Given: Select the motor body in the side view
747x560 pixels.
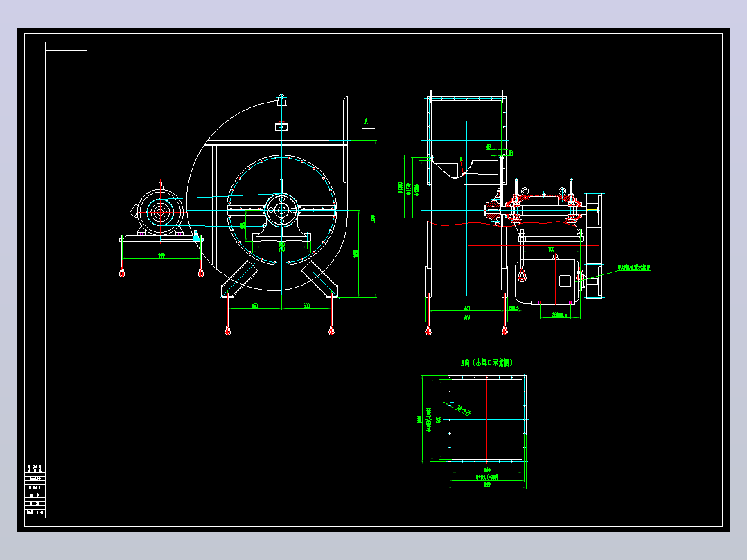Looking at the screenshot, I should 547,281.
